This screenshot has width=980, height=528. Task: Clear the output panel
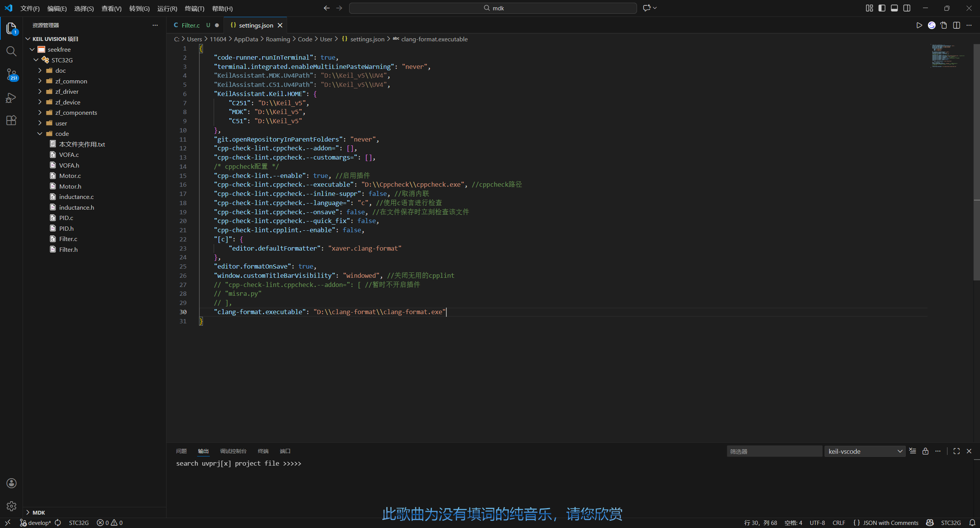pos(913,451)
